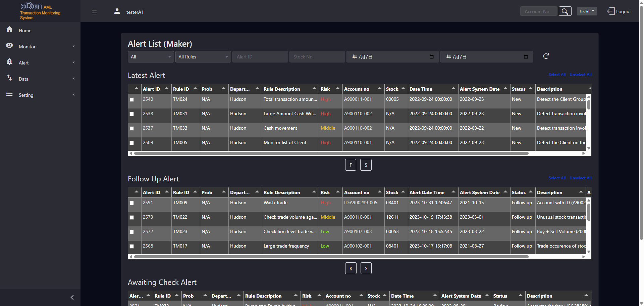Click the Logout icon
The width and height of the screenshot is (644, 306).
[610, 11]
